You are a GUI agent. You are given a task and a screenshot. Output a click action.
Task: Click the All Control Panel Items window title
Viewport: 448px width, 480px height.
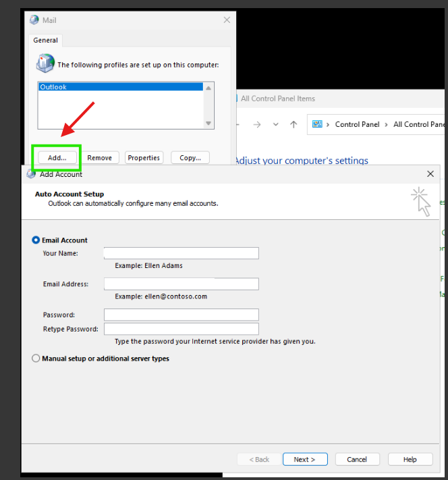point(278,99)
